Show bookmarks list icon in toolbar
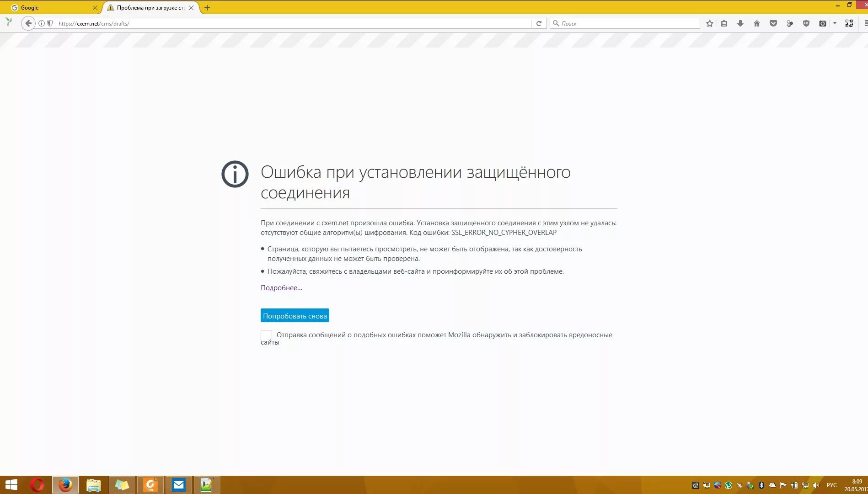The width and height of the screenshot is (868, 494). tap(724, 23)
